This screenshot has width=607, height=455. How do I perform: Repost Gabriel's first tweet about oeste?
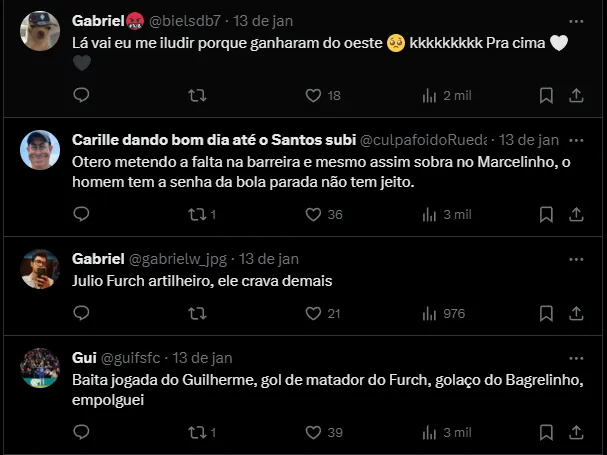coord(197,95)
